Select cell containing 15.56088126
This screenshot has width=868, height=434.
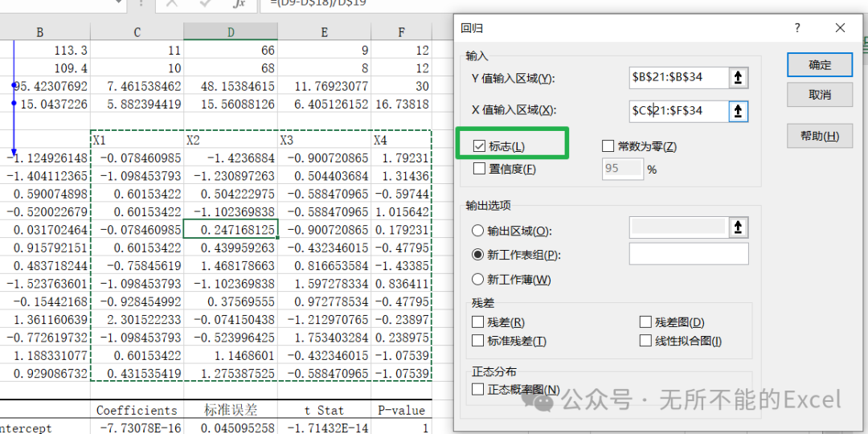(x=231, y=104)
